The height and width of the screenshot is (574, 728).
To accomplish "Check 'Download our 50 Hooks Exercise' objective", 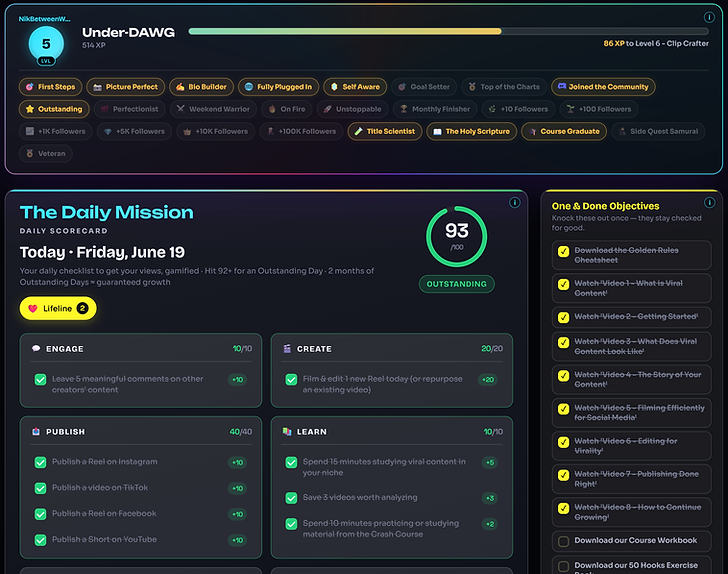I will (564, 566).
